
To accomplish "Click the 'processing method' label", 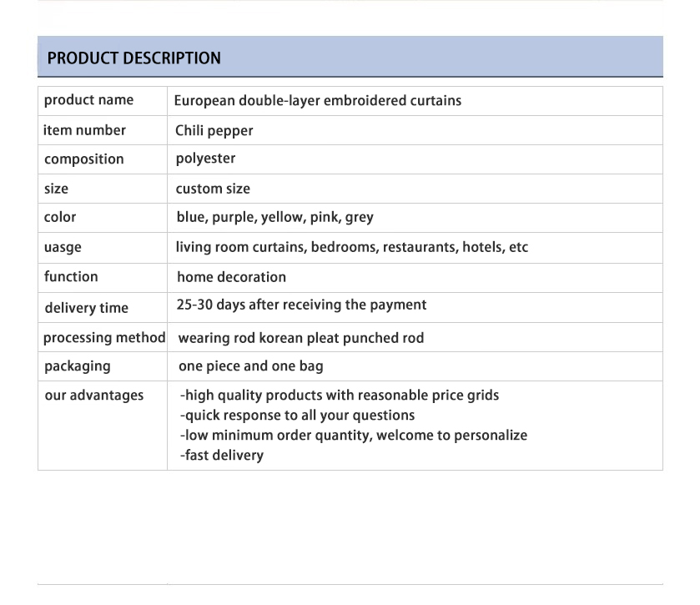I will tap(104, 338).
